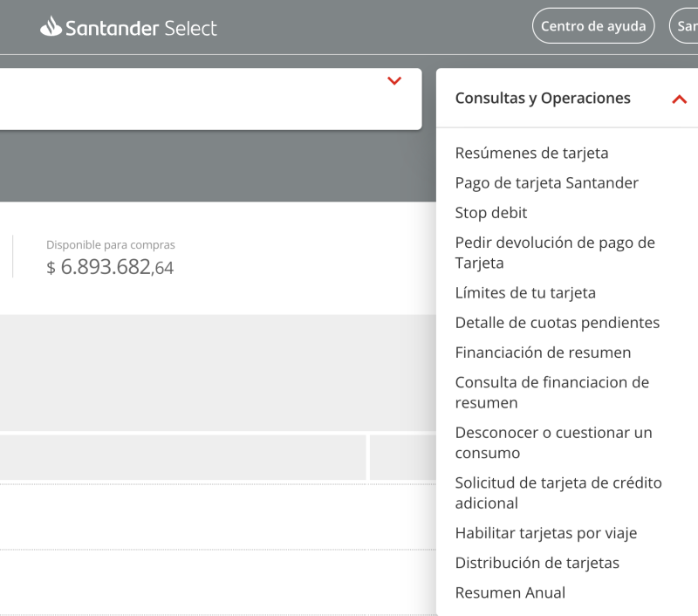The image size is (698, 616).
Task: Open Habilitar tarjetas por viaje
Action: point(545,532)
